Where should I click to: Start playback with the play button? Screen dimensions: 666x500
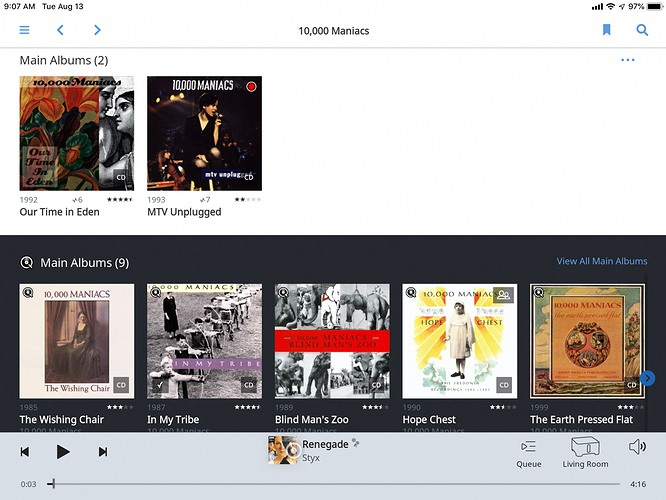click(x=63, y=452)
